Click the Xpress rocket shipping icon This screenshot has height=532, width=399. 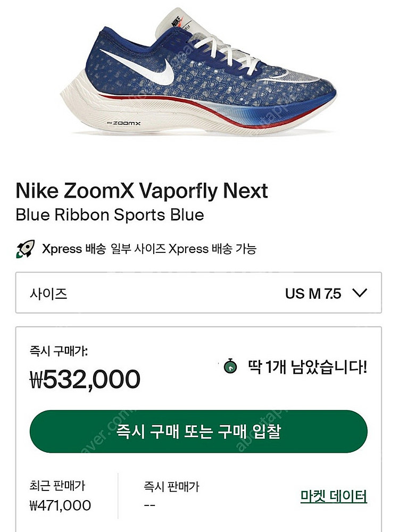click(x=25, y=249)
